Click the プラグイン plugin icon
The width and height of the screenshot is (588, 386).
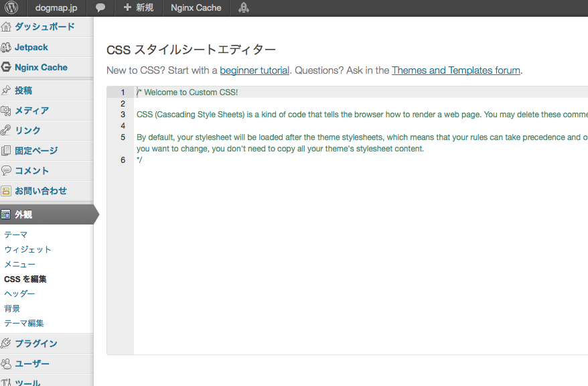(6, 344)
